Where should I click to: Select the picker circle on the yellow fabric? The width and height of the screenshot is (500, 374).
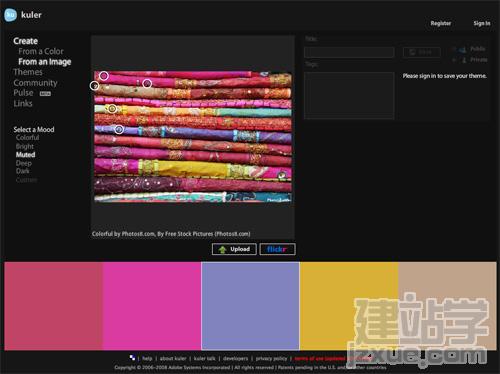(x=112, y=108)
